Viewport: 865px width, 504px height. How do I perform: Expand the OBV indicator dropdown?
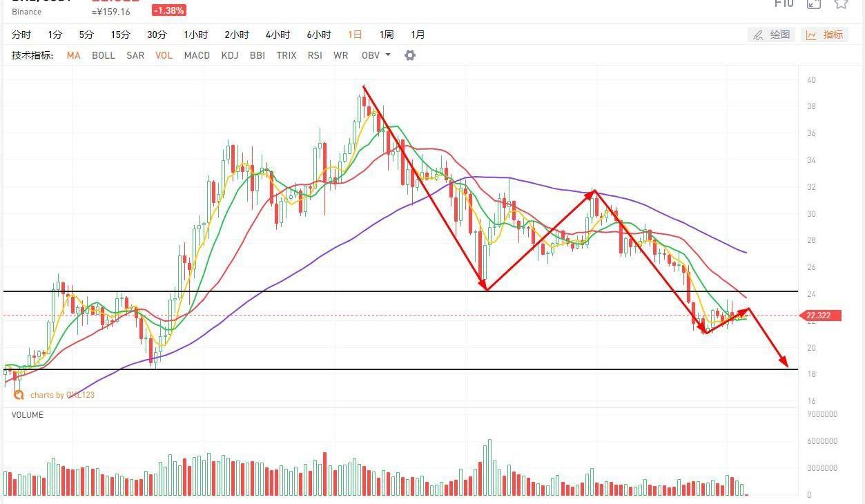click(x=376, y=55)
